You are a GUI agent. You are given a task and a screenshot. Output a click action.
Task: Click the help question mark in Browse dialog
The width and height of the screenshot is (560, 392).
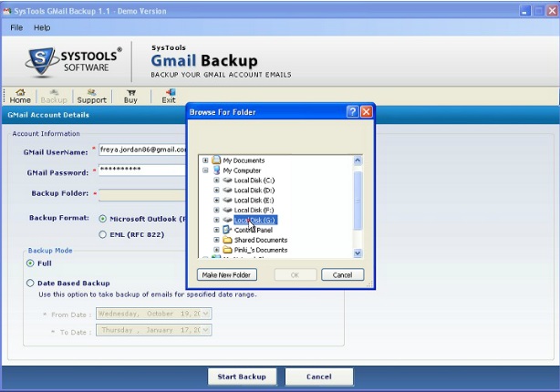(352, 112)
